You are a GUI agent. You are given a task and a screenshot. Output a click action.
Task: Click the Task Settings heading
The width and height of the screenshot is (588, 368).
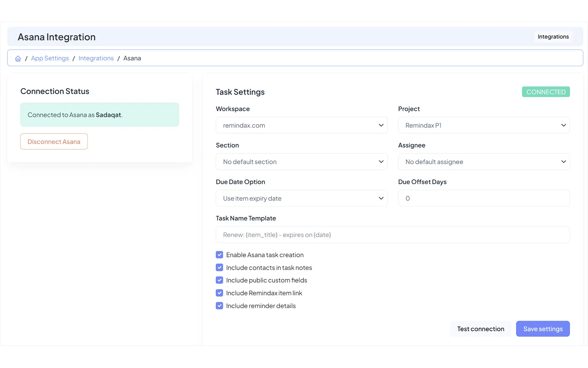(240, 92)
